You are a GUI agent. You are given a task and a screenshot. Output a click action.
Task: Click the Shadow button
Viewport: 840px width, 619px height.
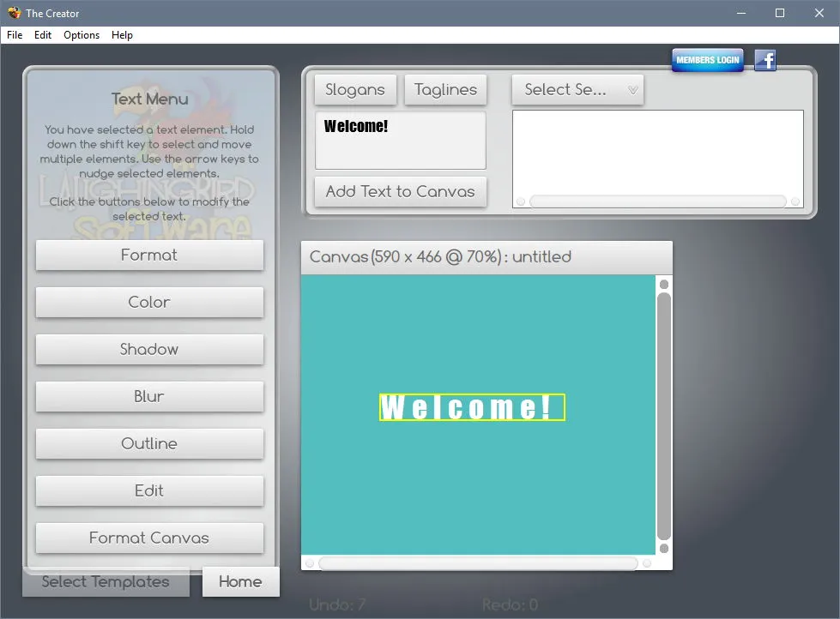(x=149, y=349)
